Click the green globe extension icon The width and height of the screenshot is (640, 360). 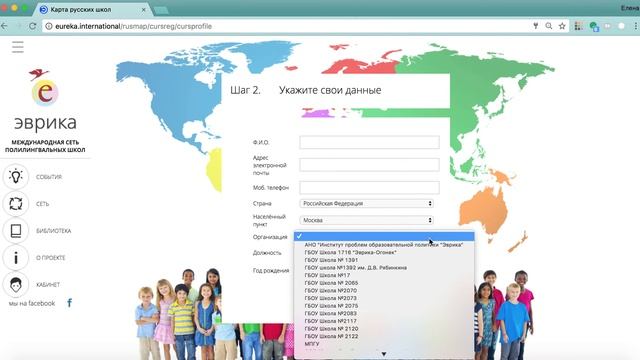[x=594, y=27]
